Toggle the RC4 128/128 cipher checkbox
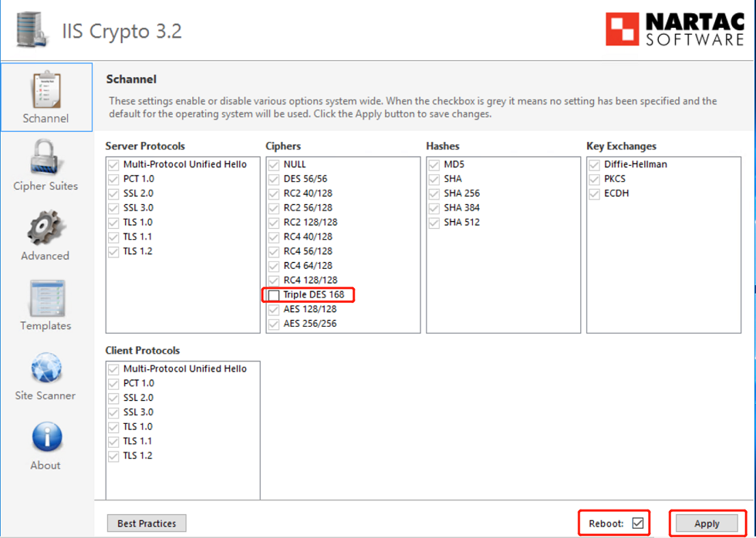Image resolution: width=756 pixels, height=538 pixels. click(x=274, y=281)
